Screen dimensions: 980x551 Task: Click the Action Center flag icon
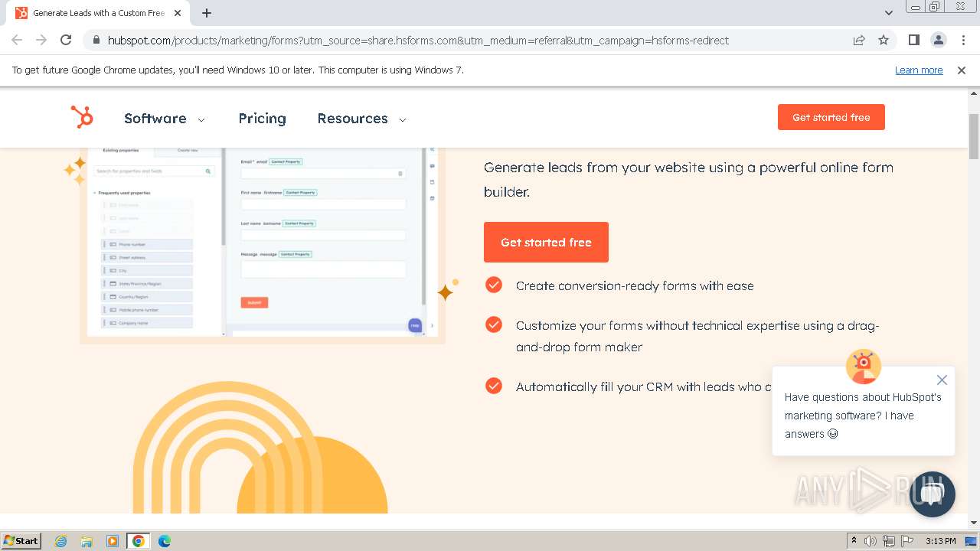tap(908, 541)
